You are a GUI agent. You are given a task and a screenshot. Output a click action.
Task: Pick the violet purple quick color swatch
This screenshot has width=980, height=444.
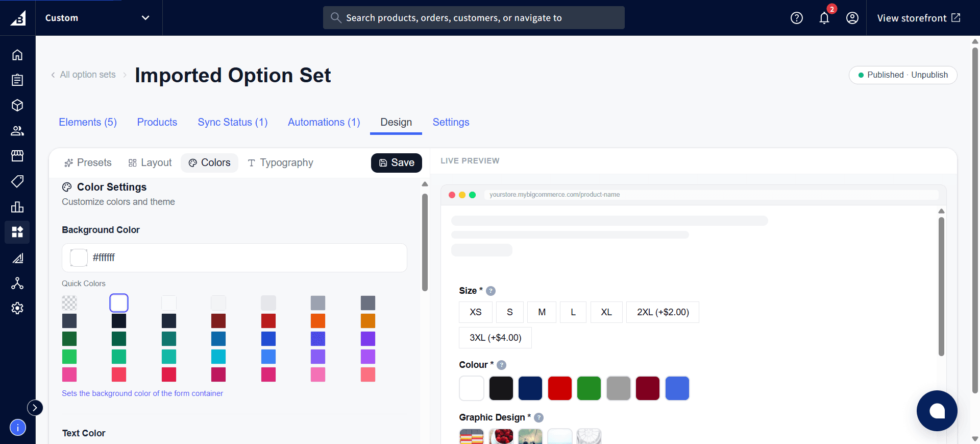(x=368, y=339)
